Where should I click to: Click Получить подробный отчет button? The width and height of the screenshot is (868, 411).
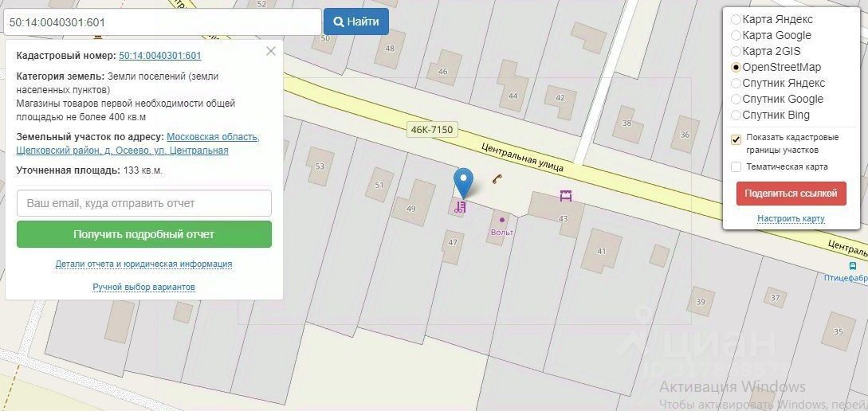point(144,234)
